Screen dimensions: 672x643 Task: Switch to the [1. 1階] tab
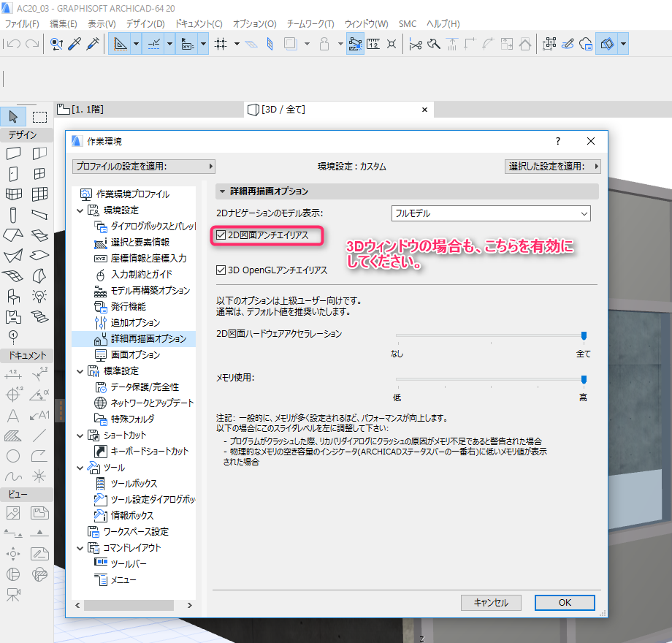[80, 110]
